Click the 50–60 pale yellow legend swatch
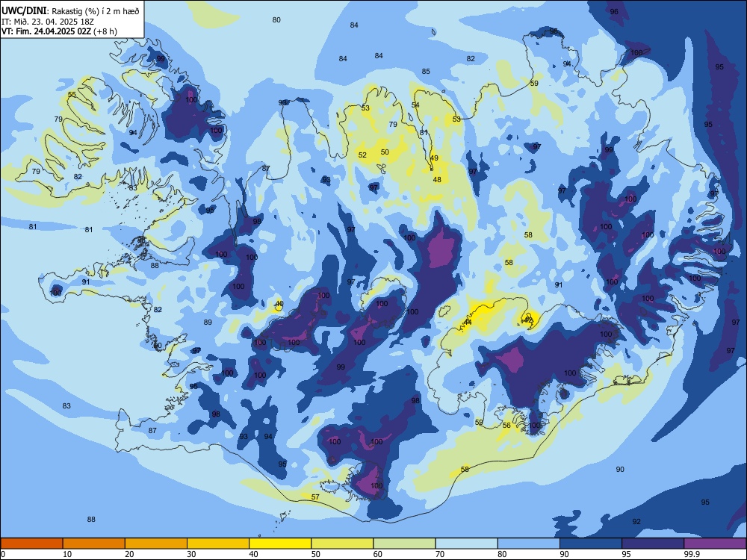The height and width of the screenshot is (560, 747). pyautogui.click(x=343, y=544)
